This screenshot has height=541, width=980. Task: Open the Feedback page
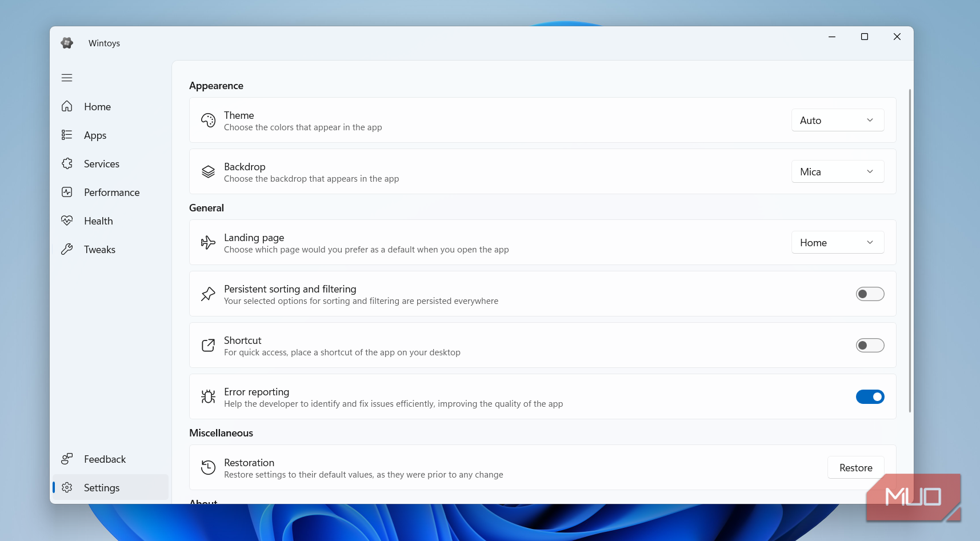click(x=111, y=459)
